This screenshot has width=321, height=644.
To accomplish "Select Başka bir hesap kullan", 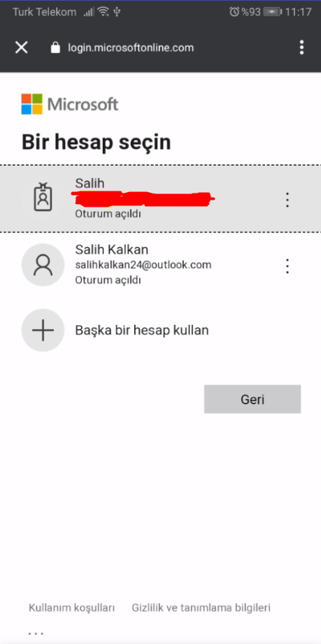I will tap(142, 330).
